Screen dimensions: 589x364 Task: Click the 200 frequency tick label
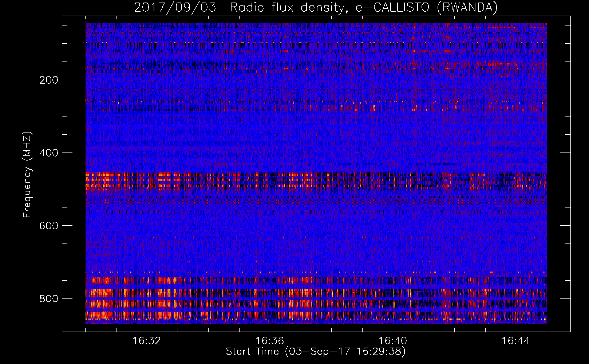[48, 80]
